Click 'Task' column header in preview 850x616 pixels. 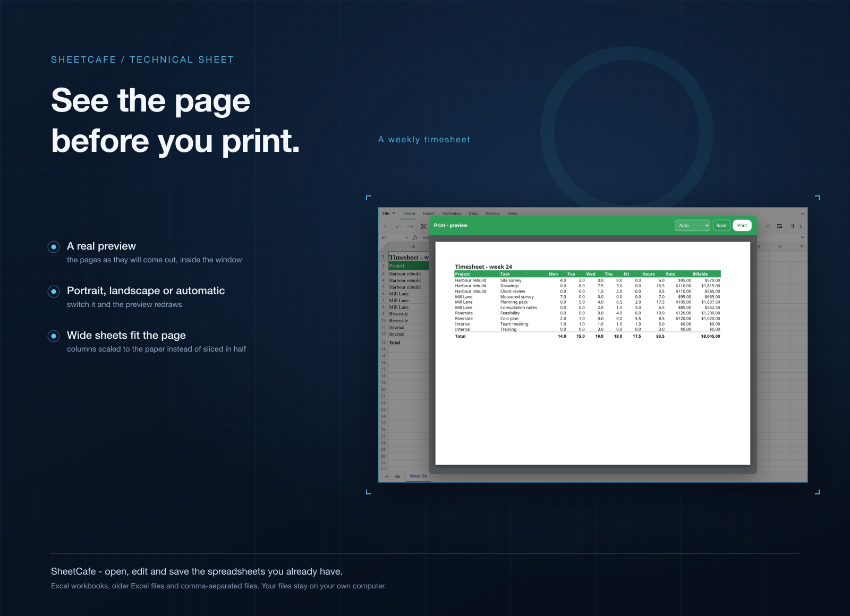[505, 274]
